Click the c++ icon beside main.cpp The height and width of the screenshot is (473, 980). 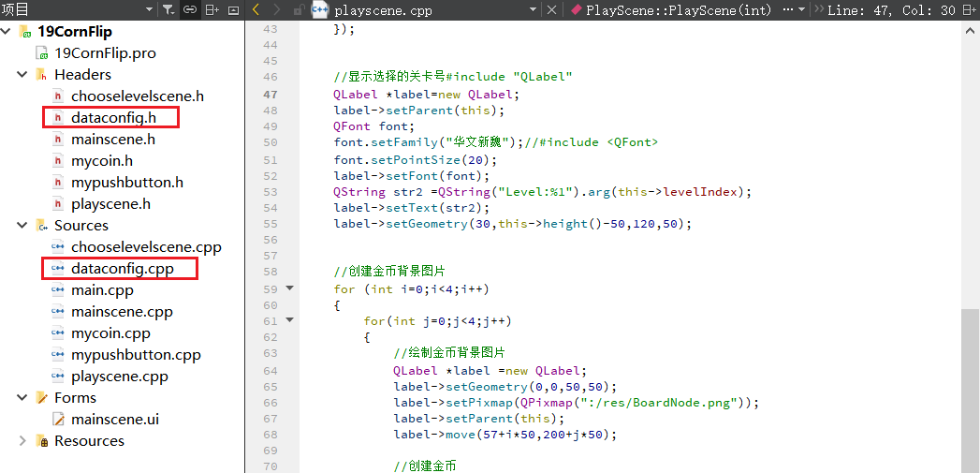coord(58,290)
